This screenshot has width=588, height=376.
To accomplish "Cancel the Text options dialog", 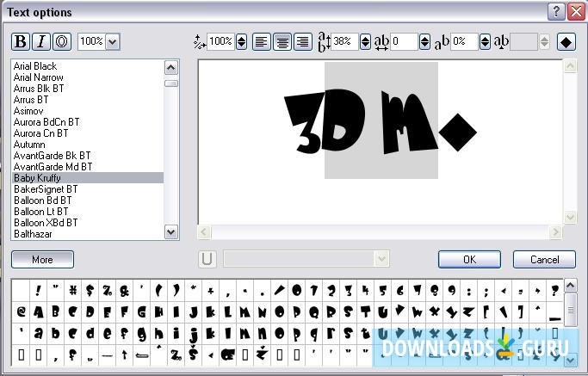I will pos(544,259).
